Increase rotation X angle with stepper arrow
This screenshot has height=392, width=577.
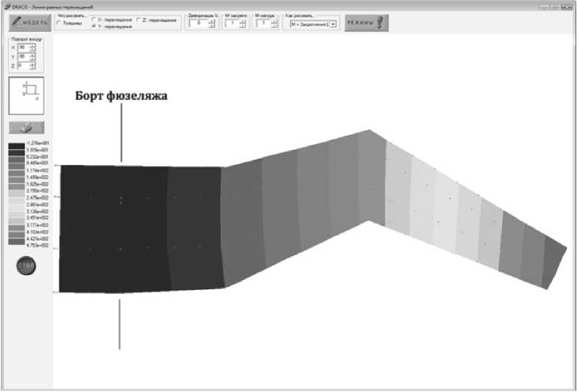point(33,46)
